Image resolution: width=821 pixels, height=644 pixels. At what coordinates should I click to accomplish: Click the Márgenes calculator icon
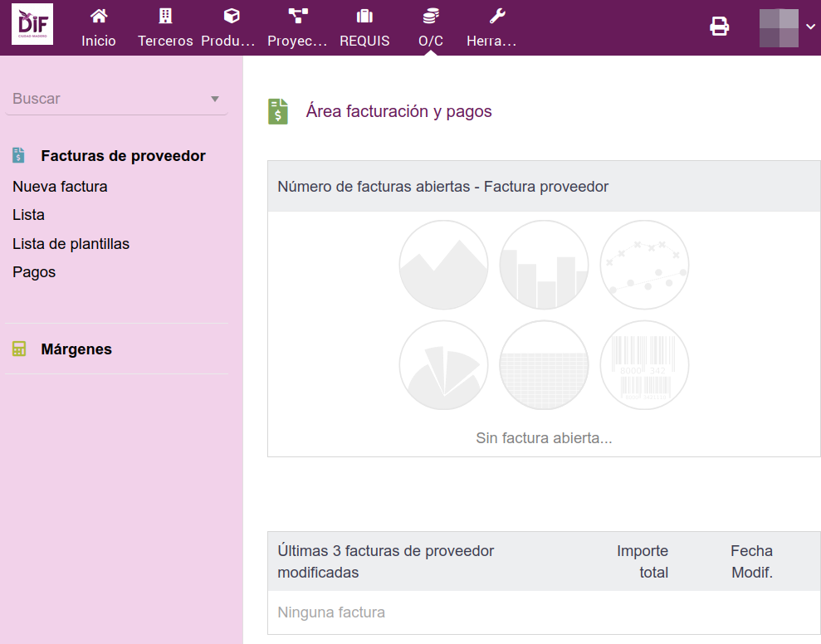pos(19,349)
